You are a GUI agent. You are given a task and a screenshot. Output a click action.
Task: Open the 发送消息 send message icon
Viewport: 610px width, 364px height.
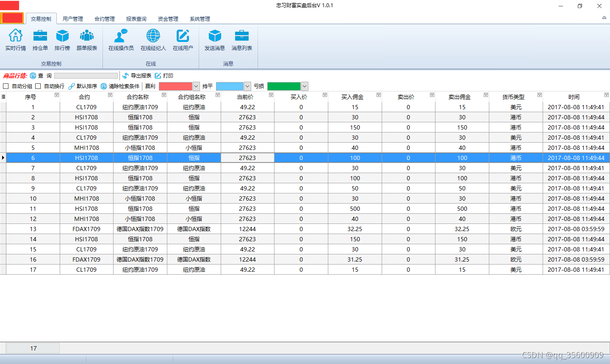(215, 36)
